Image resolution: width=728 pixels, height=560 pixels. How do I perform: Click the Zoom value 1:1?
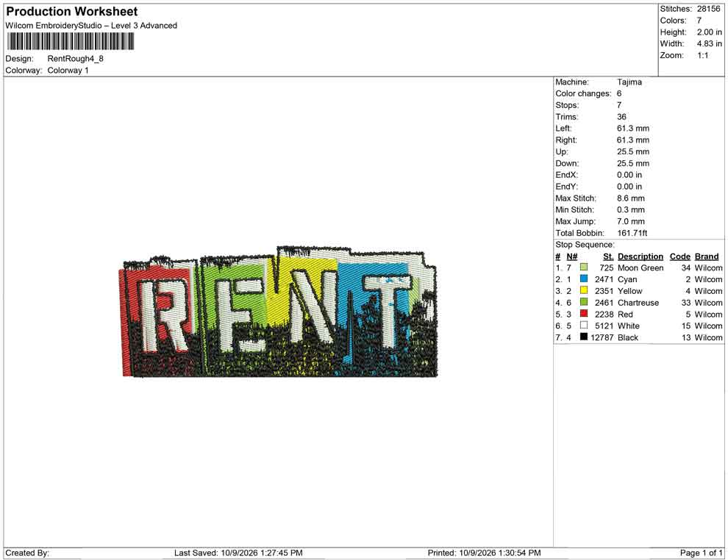coord(703,55)
